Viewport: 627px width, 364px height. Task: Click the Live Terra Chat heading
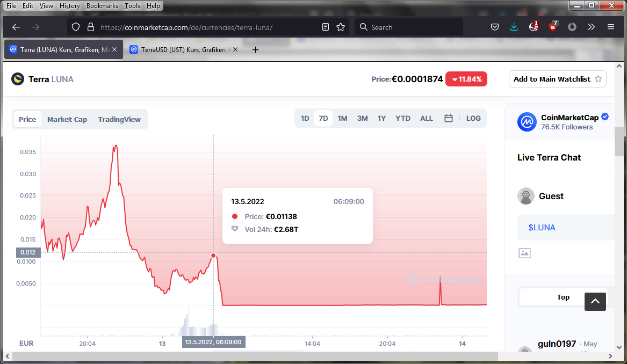549,157
